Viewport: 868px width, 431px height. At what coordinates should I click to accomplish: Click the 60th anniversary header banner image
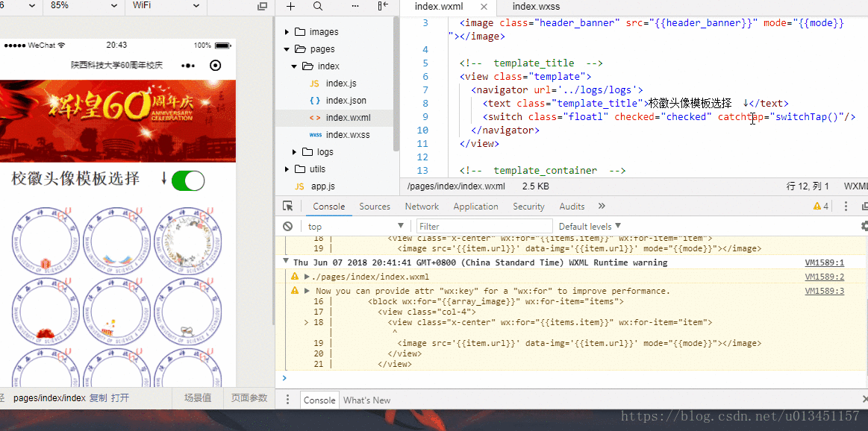118,121
